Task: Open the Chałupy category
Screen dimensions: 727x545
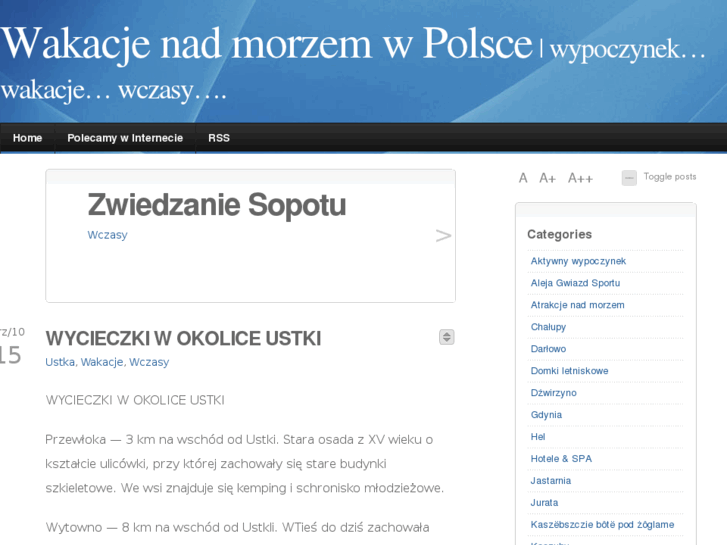Action: pyautogui.click(x=548, y=327)
